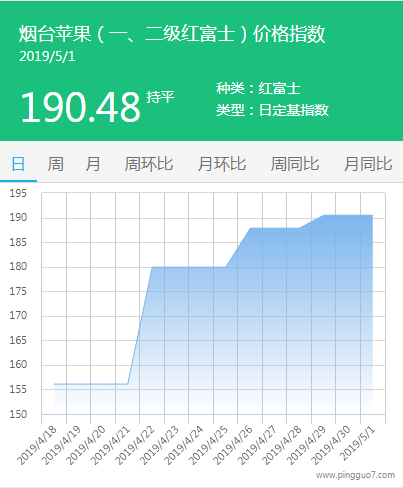Click the x-axis date 2019/4/21
The width and height of the screenshot is (403, 488).
[x=110, y=445]
